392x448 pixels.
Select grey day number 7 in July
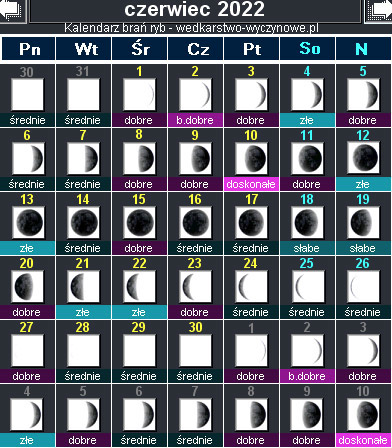click(195, 391)
